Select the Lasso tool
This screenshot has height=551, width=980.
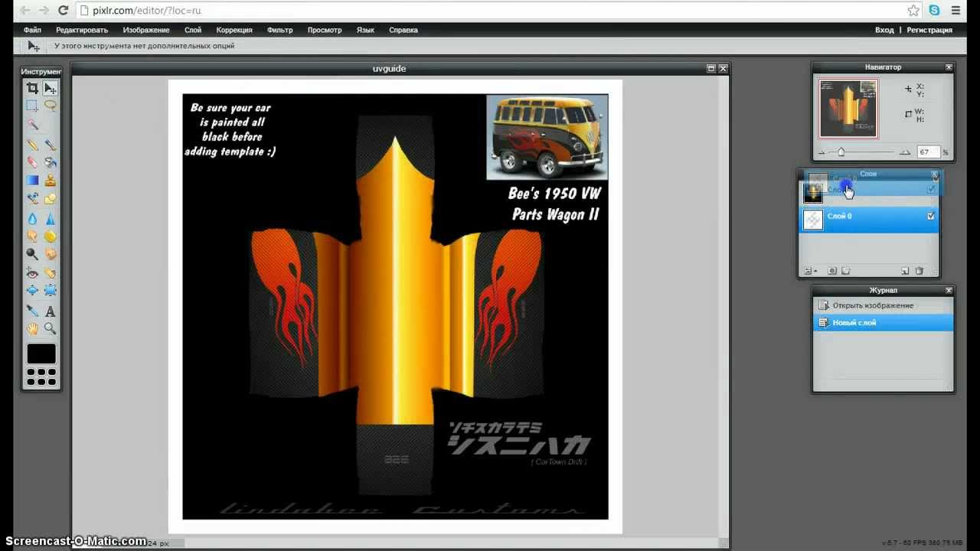click(x=50, y=106)
